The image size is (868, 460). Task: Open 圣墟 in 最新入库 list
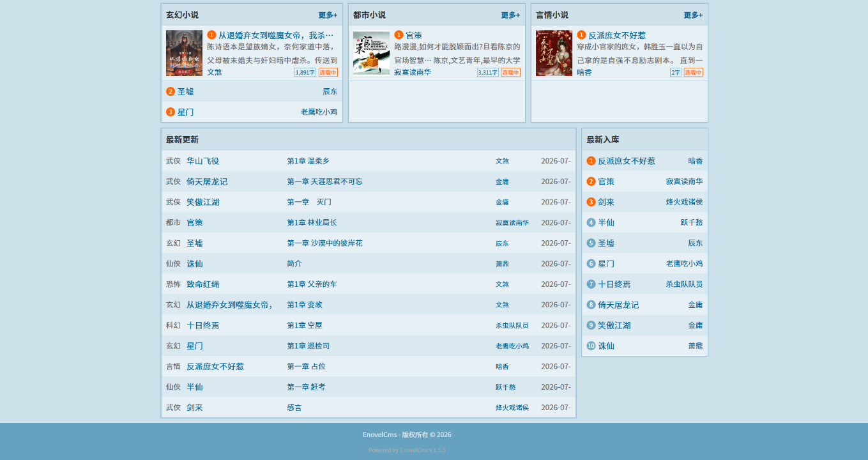pyautogui.click(x=606, y=243)
